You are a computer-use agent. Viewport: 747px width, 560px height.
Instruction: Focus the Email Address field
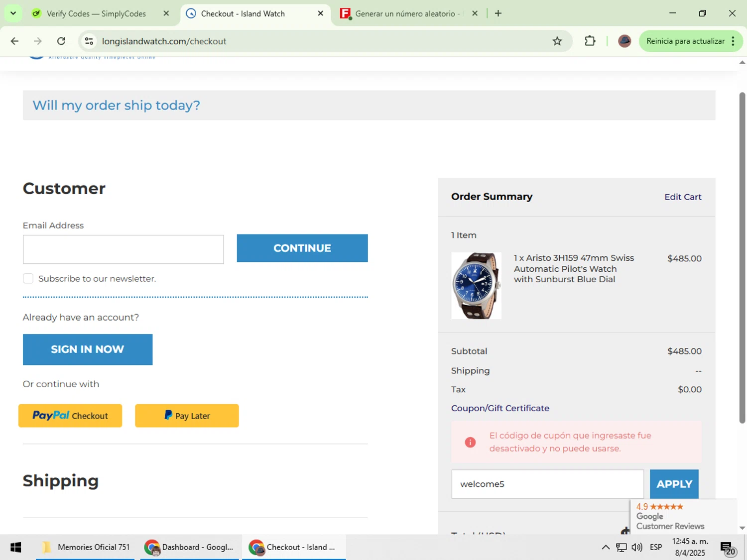(123, 249)
